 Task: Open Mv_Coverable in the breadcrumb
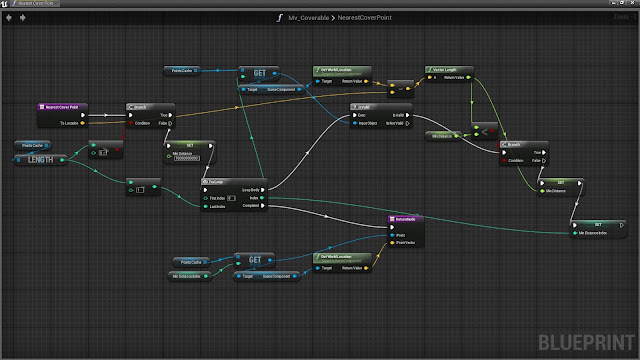click(308, 18)
